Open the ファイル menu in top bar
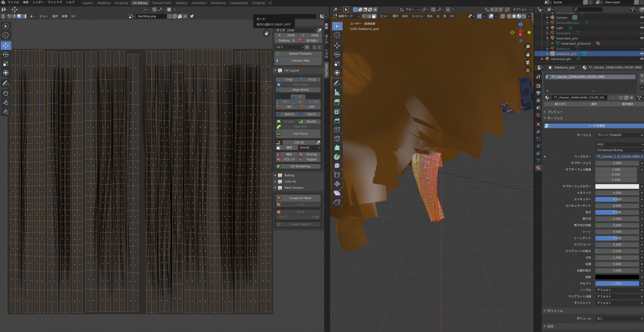 (x=13, y=2)
